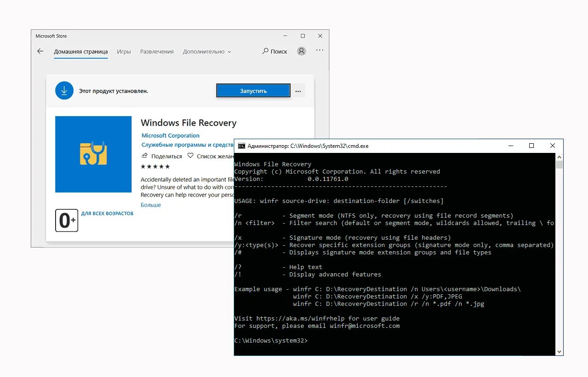Open the Развлечения tab
588x377 pixels.
click(x=157, y=52)
